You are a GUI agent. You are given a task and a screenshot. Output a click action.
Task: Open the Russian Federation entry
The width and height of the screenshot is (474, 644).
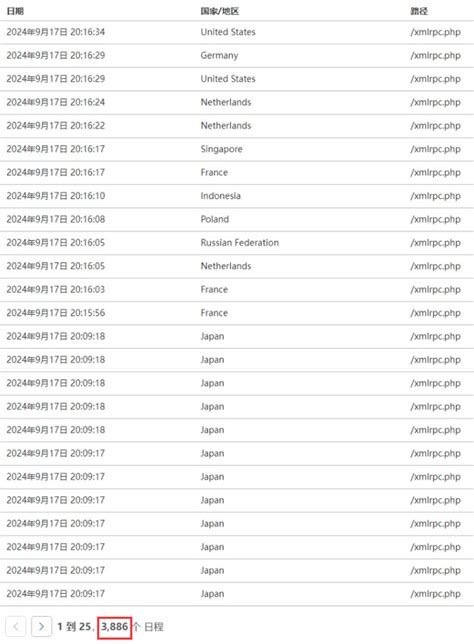pos(237,243)
